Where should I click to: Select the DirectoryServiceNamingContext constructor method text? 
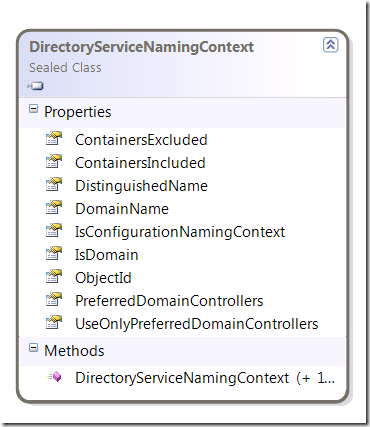205,378
